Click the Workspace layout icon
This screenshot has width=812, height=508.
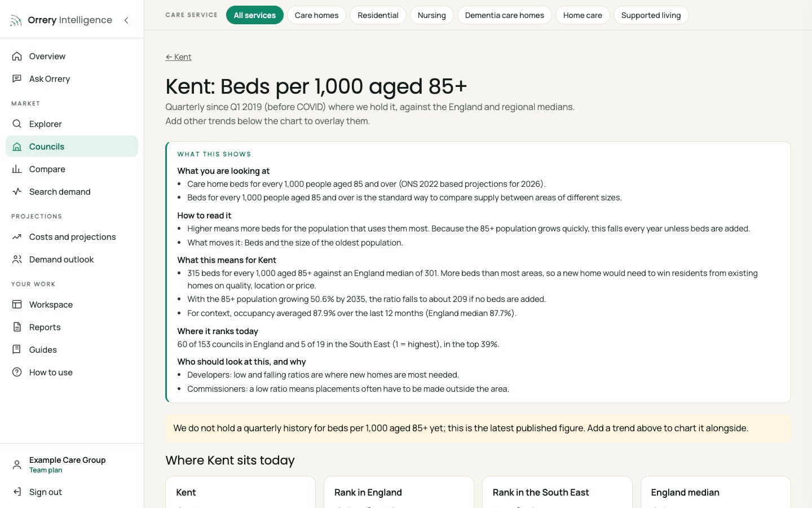pos(17,304)
